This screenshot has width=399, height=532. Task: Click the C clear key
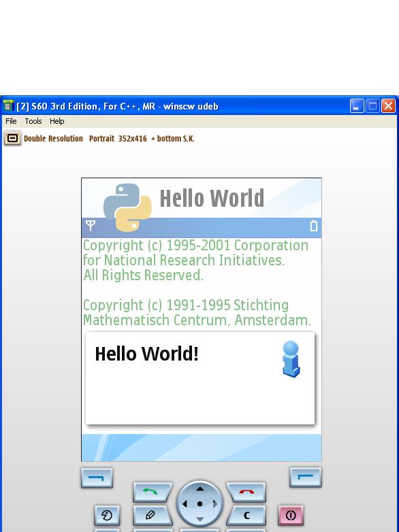[x=246, y=516]
